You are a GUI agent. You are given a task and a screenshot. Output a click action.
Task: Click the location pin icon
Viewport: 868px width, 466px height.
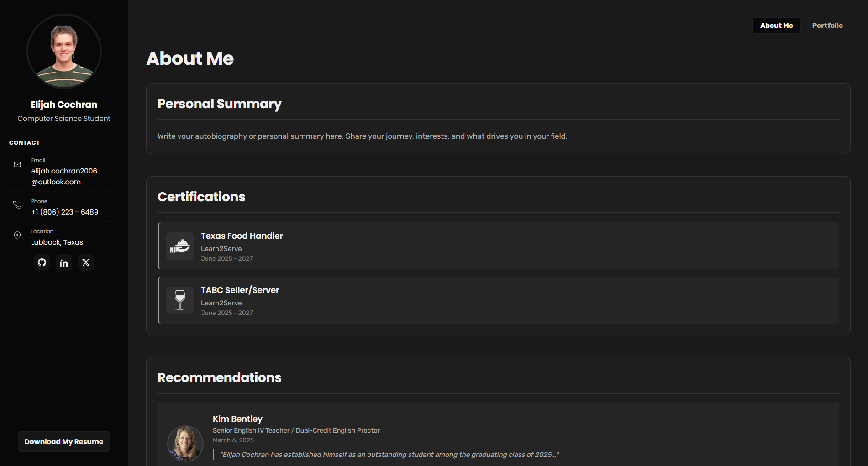coord(17,236)
